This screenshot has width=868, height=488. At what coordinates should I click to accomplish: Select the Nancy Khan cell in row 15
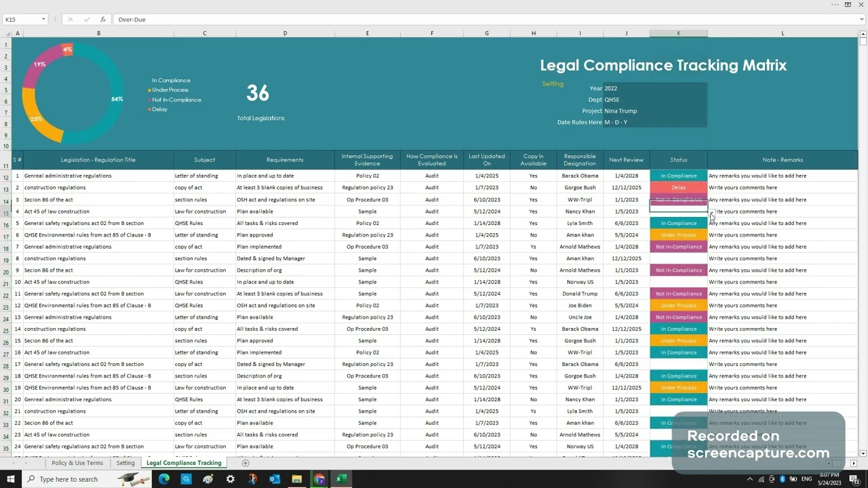pyautogui.click(x=580, y=211)
